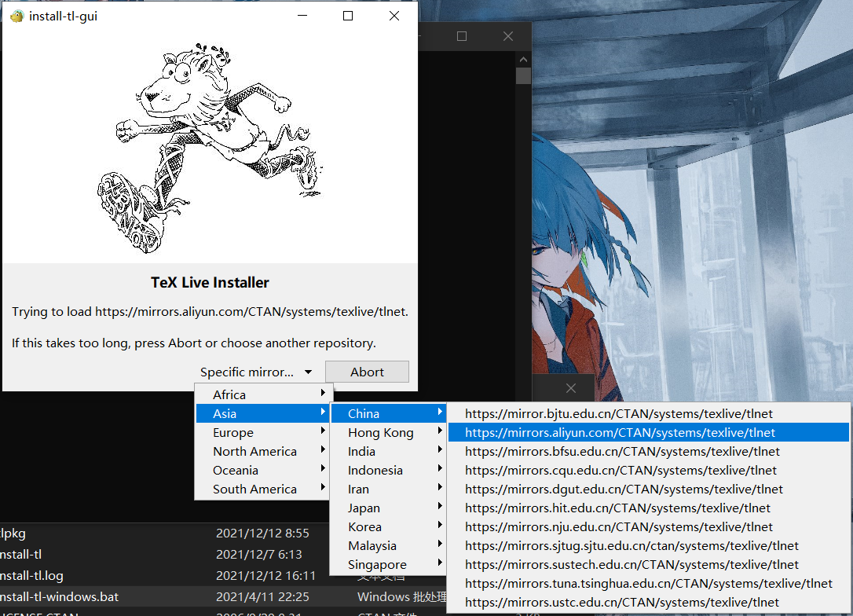This screenshot has height=616, width=853.
Task: Click the scroll-up arrow in console window
Action: point(523,59)
